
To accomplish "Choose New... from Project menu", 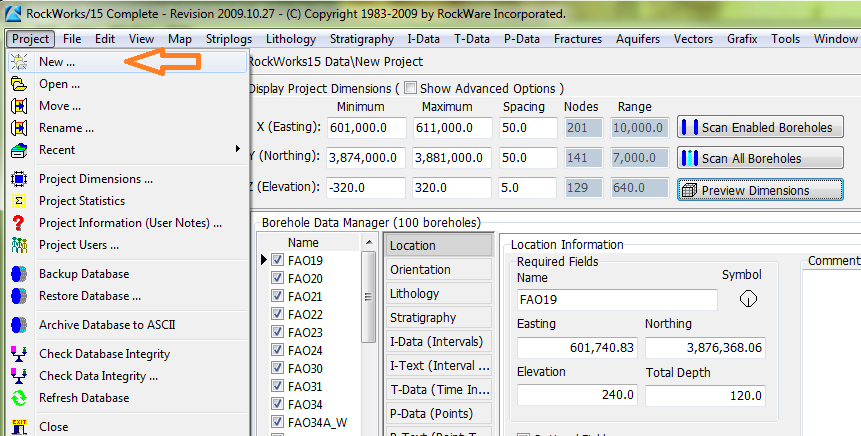I will [127, 62].
